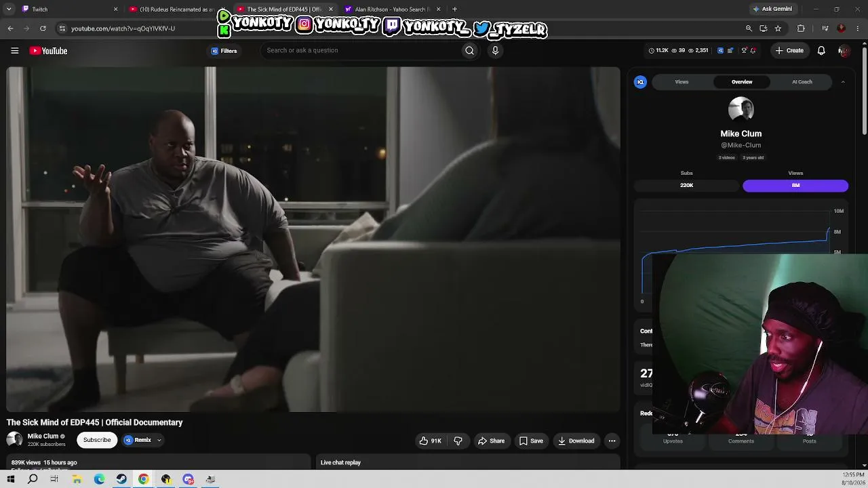Open the Chrome tab search dropdown
Screen dimensions: 868x488
click(9, 9)
